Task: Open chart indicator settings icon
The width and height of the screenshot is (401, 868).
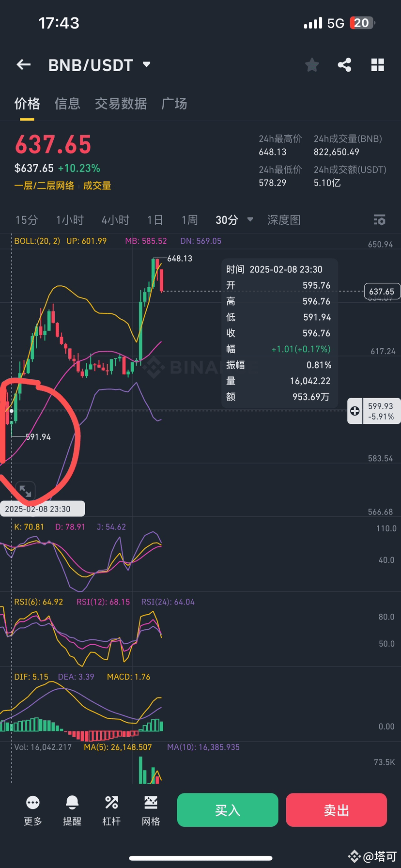Action: pos(379,220)
